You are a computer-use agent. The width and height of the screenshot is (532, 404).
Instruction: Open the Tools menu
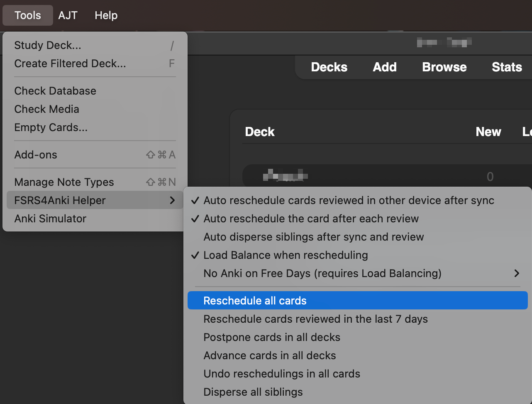pos(27,15)
